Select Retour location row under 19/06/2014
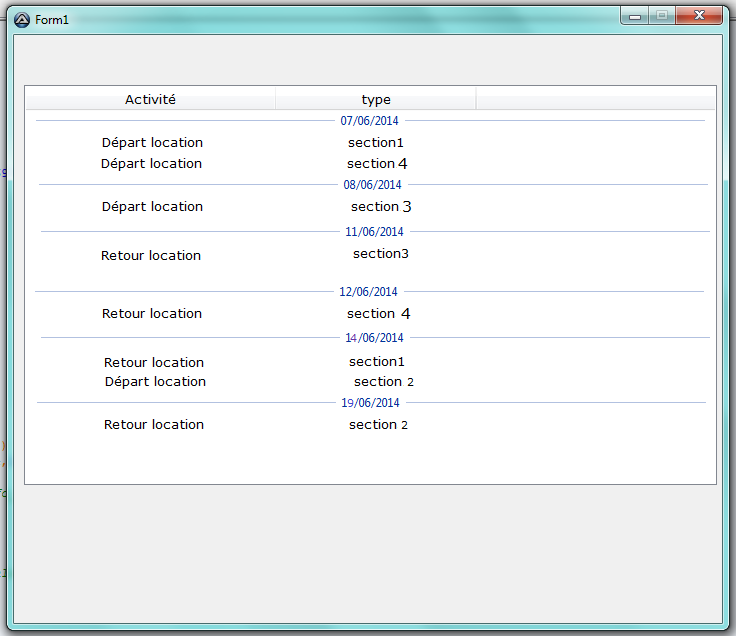 point(154,425)
